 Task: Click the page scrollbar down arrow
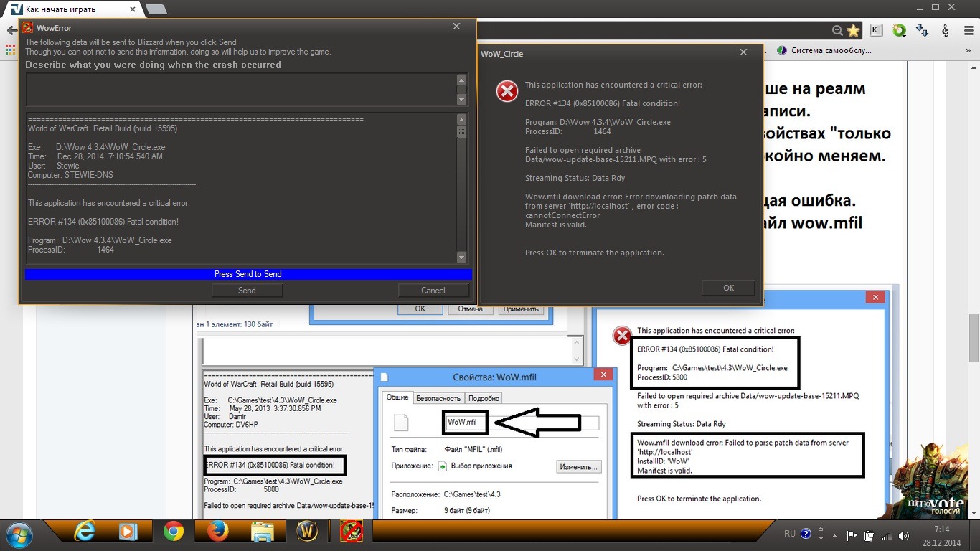click(974, 512)
